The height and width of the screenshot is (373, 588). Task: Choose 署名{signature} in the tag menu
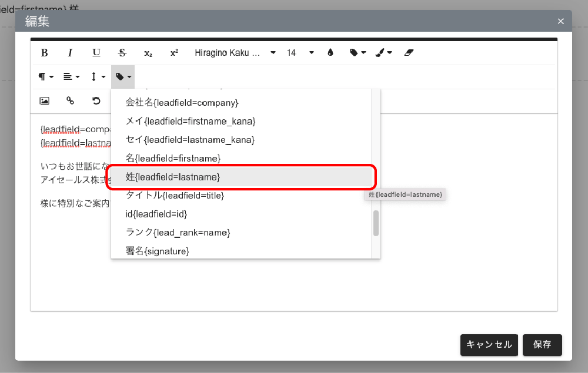point(158,251)
